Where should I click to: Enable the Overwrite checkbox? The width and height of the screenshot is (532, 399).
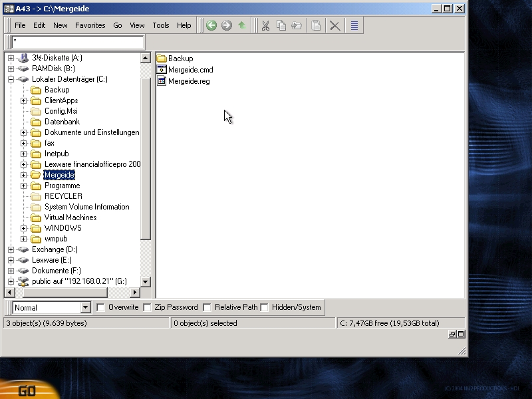(x=101, y=307)
